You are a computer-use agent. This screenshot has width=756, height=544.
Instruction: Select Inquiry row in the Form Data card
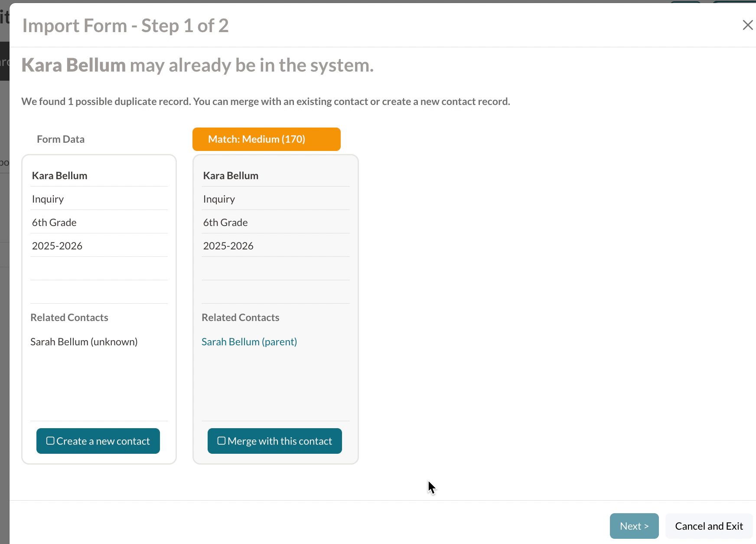[48, 199]
